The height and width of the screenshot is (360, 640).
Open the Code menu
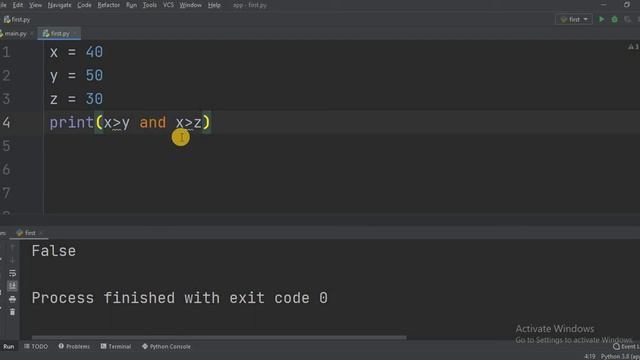tap(84, 5)
